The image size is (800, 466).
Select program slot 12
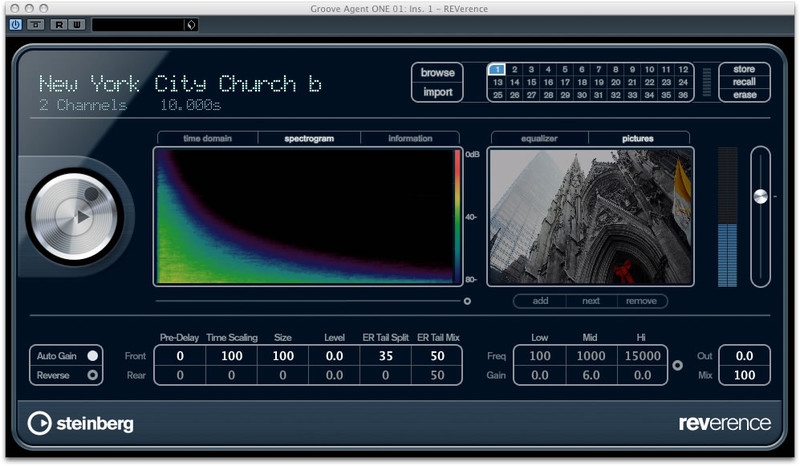[x=683, y=69]
